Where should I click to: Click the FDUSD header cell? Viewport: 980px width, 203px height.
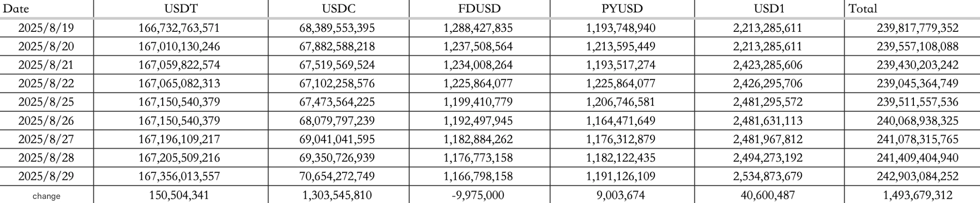tap(480, 9)
